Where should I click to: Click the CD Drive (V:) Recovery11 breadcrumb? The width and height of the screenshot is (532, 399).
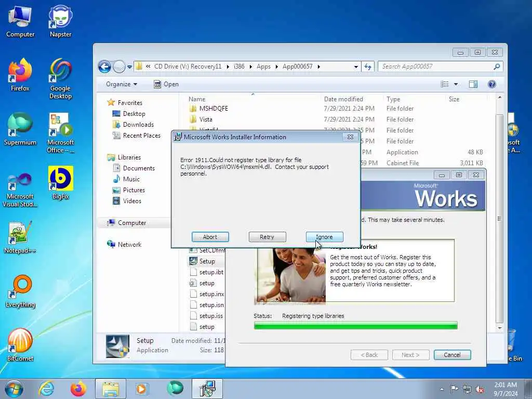(188, 66)
